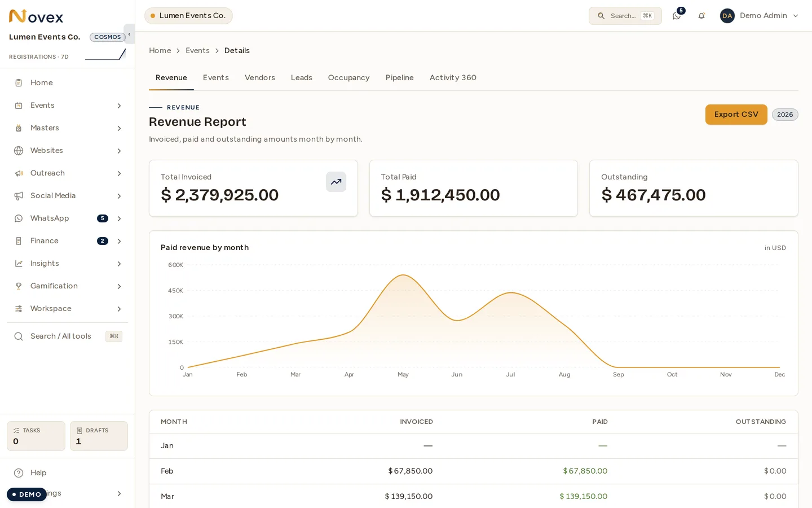Click the top Search field

point(625,16)
